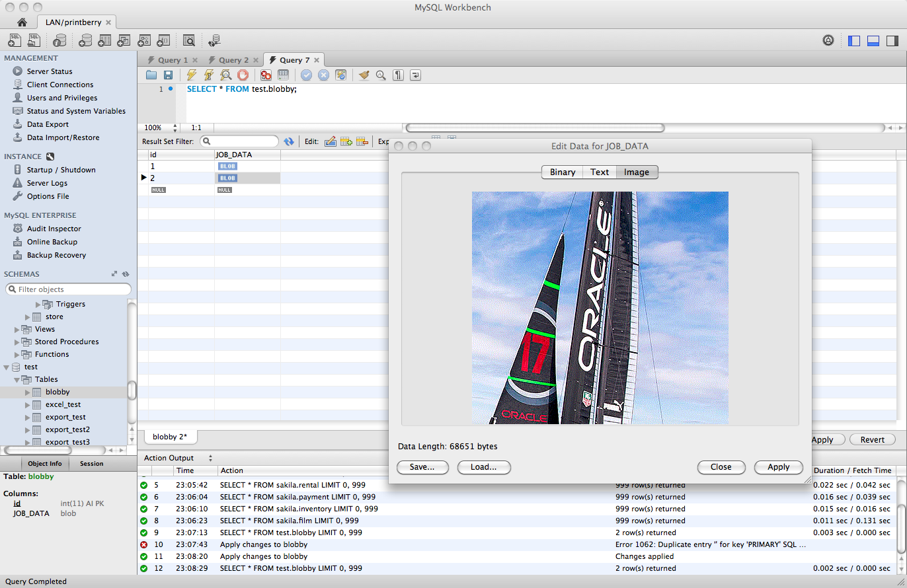Screen dimensions: 907x588
Task: Click the Revert button for result grid
Action: tap(872, 439)
